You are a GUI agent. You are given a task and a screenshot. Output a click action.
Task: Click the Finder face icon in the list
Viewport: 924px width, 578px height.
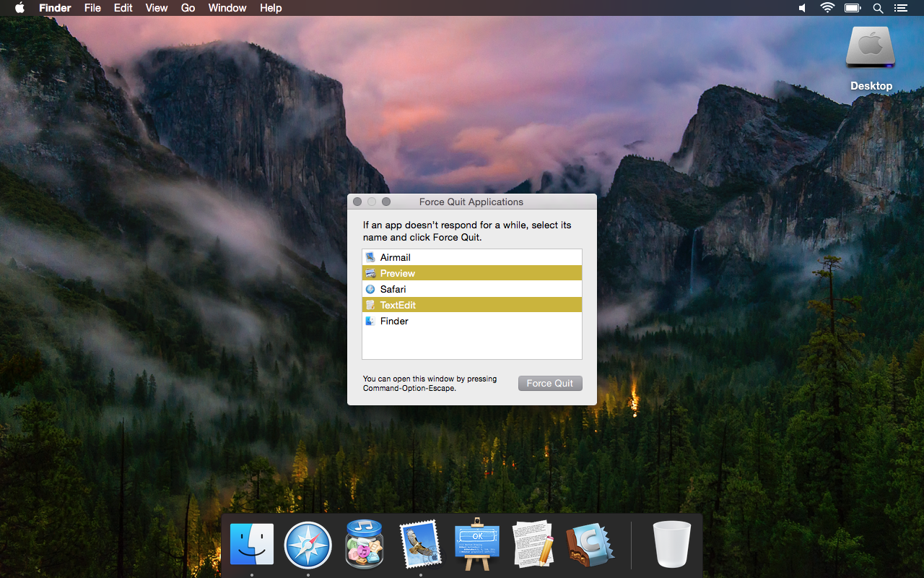pyautogui.click(x=370, y=321)
